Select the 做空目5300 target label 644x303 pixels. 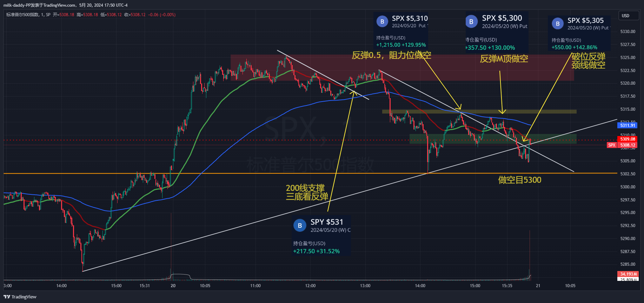point(519,180)
